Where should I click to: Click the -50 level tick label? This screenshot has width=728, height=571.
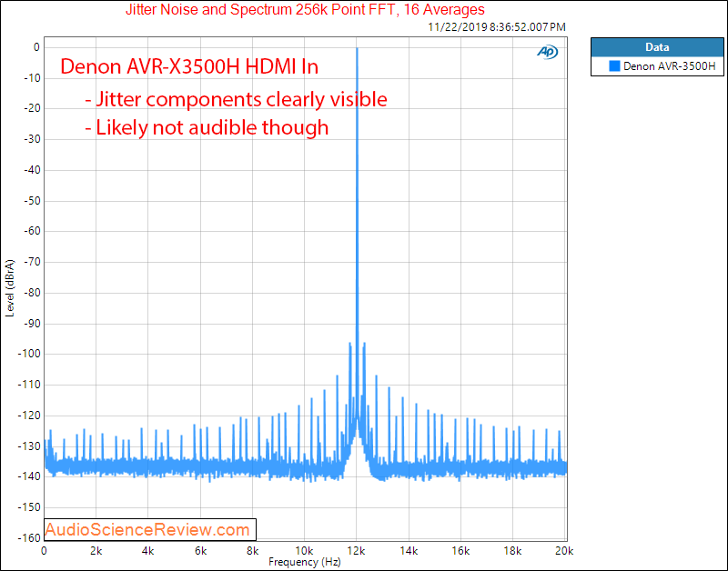[x=32, y=201]
